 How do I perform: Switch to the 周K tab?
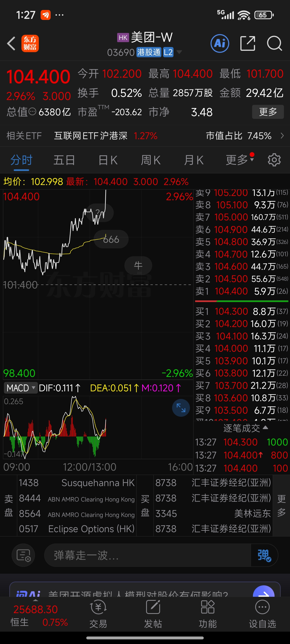click(x=151, y=160)
